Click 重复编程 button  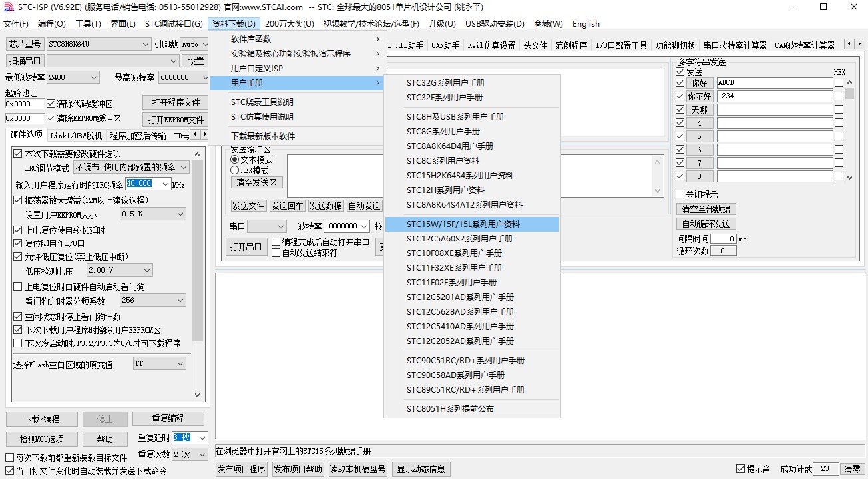[x=168, y=418]
